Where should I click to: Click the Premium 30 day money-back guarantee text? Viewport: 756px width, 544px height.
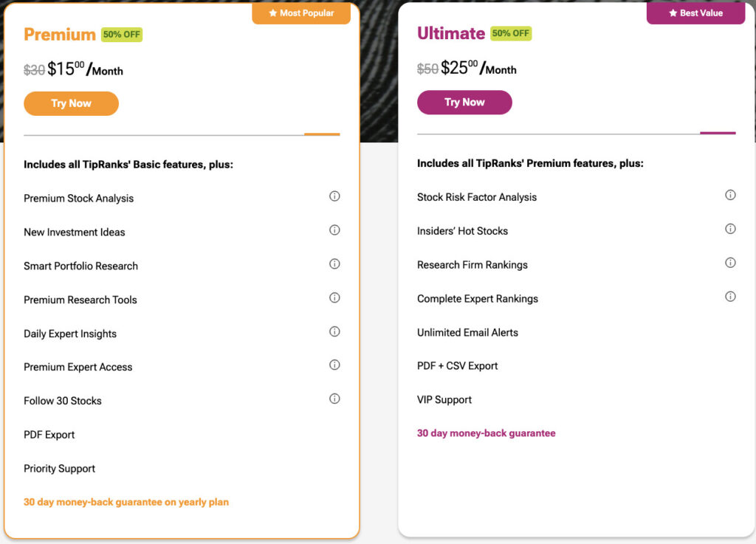click(x=126, y=502)
